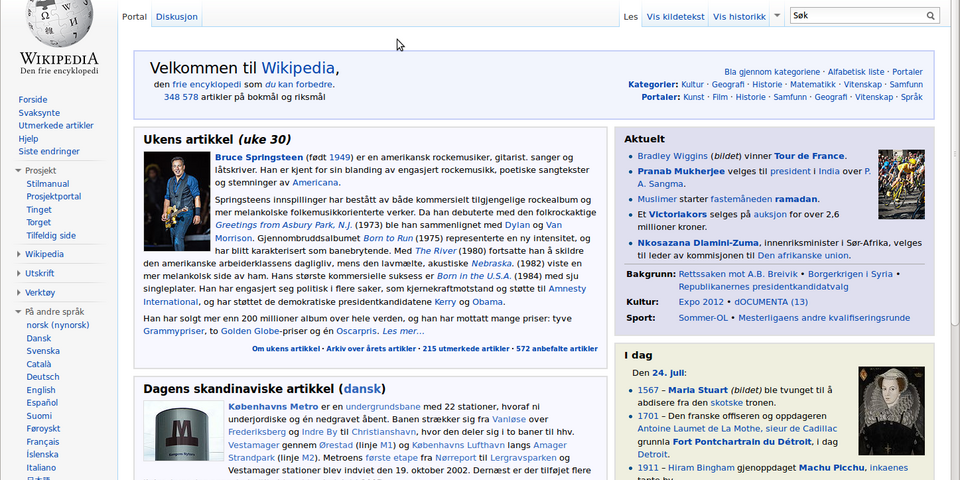Open the Bruce Springsteen photo thumbnail
The image size is (960, 480).
177,201
